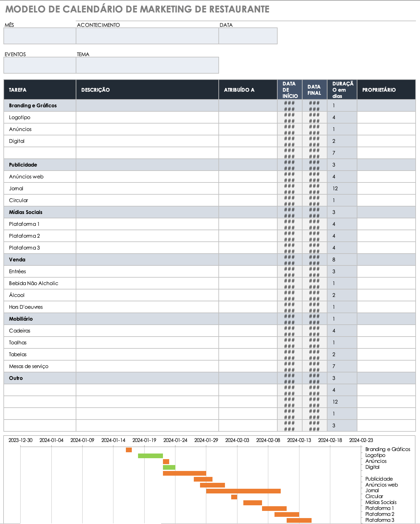Click the Logotipo task cell
This screenshot has width=420, height=524.
click(x=40, y=117)
